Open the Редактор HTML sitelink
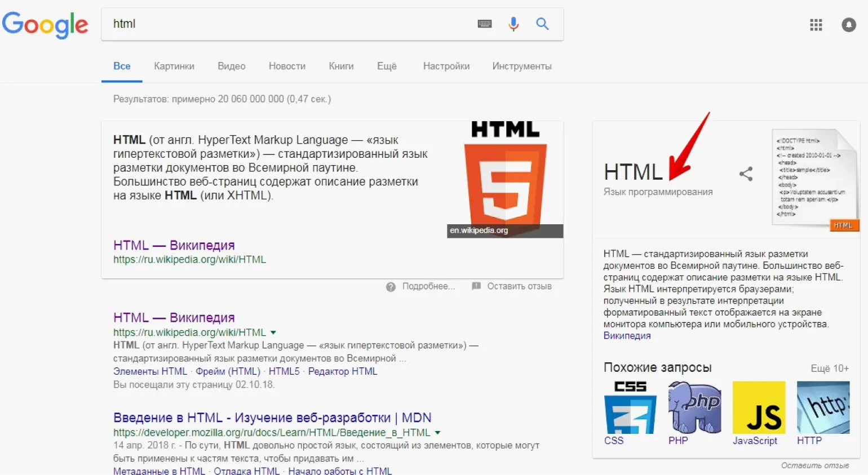The height and width of the screenshot is (475, 868). 343,371
